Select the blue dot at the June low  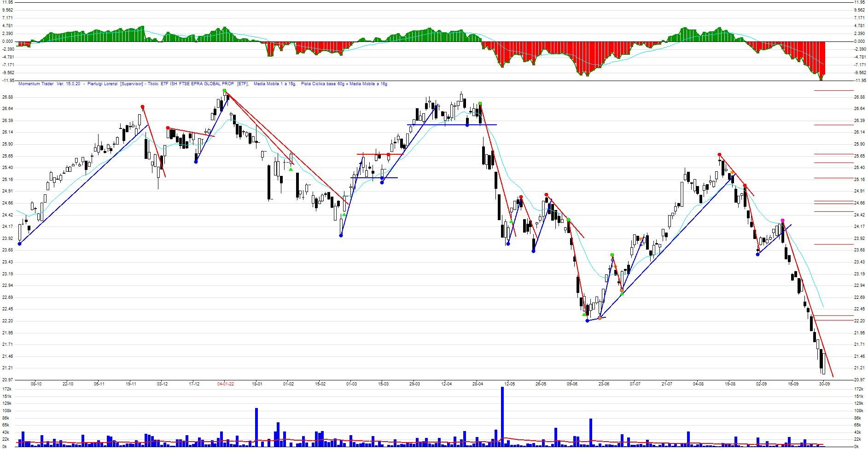(587, 321)
